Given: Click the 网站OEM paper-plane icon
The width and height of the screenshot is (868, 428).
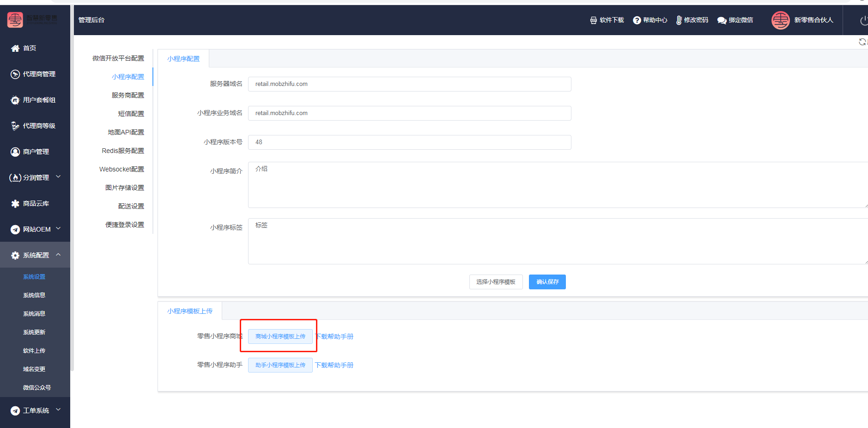Looking at the screenshot, I should (x=15, y=229).
